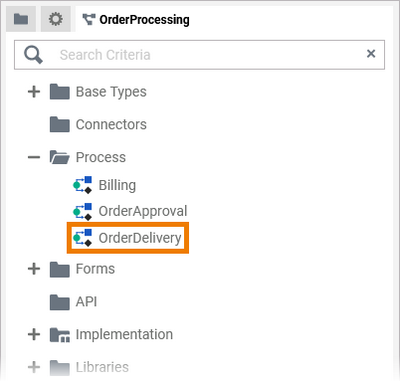400x382 pixels.
Task: Click the open Process folder icon
Action: pyautogui.click(x=60, y=157)
